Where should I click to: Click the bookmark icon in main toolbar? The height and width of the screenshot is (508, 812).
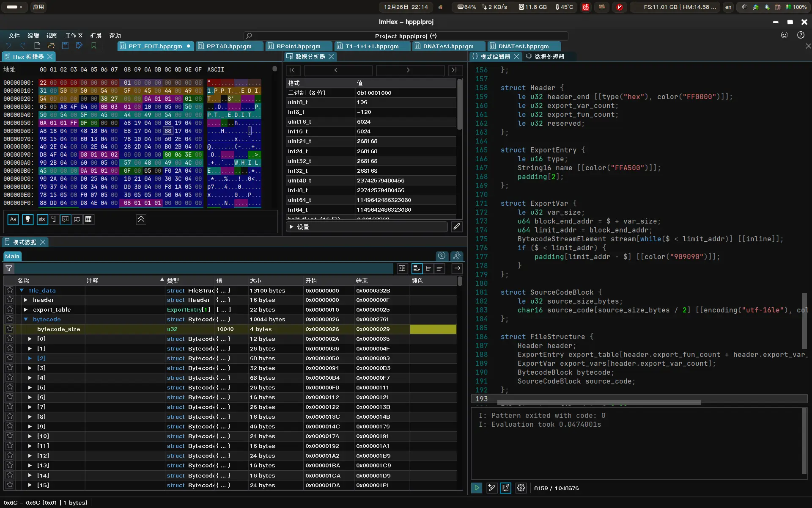pos(93,46)
